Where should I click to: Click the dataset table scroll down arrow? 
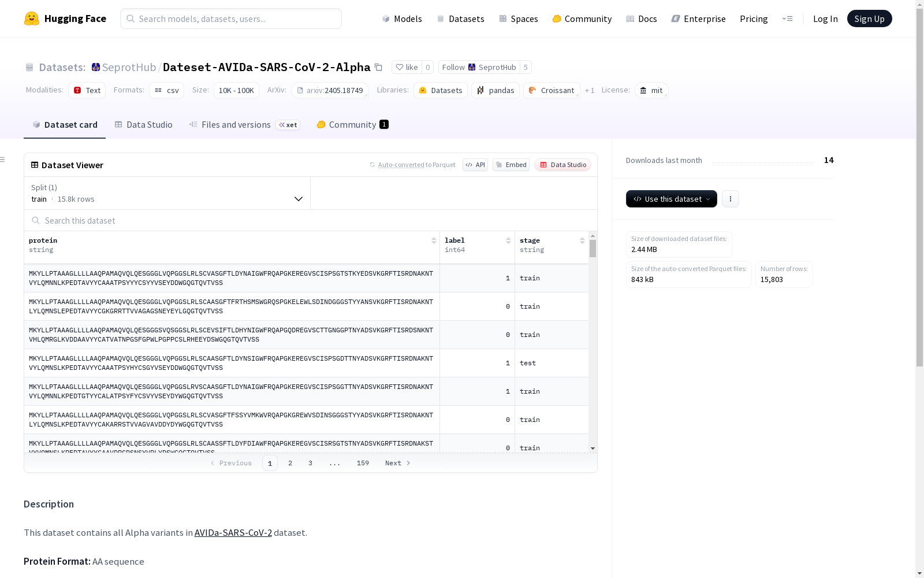pos(593,449)
